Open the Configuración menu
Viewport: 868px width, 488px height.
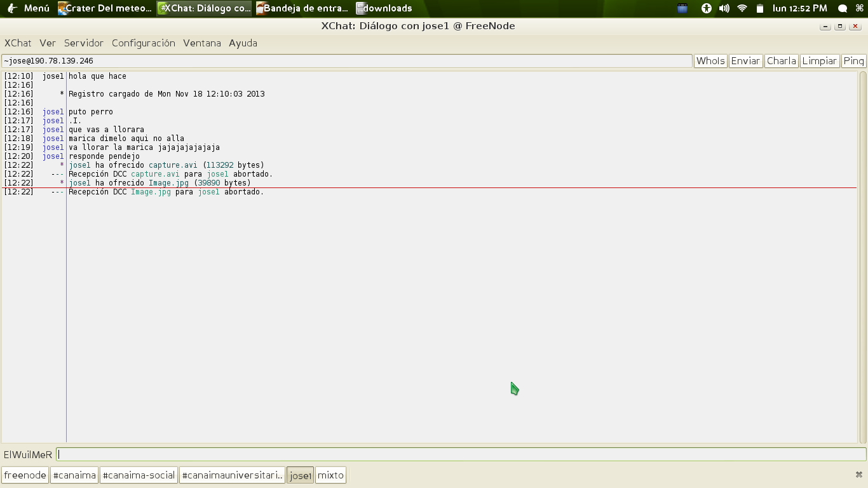coord(144,43)
